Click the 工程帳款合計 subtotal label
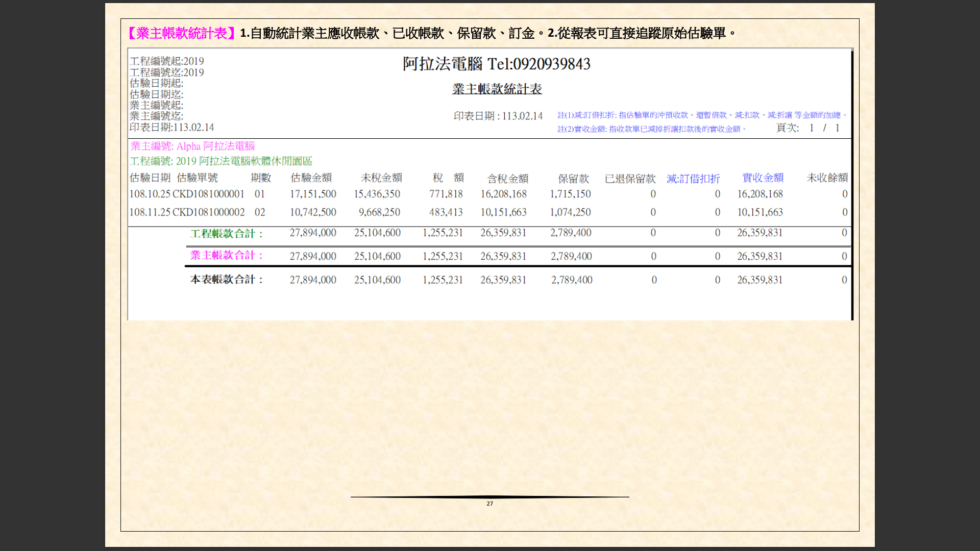The height and width of the screenshot is (551, 980). (x=227, y=234)
